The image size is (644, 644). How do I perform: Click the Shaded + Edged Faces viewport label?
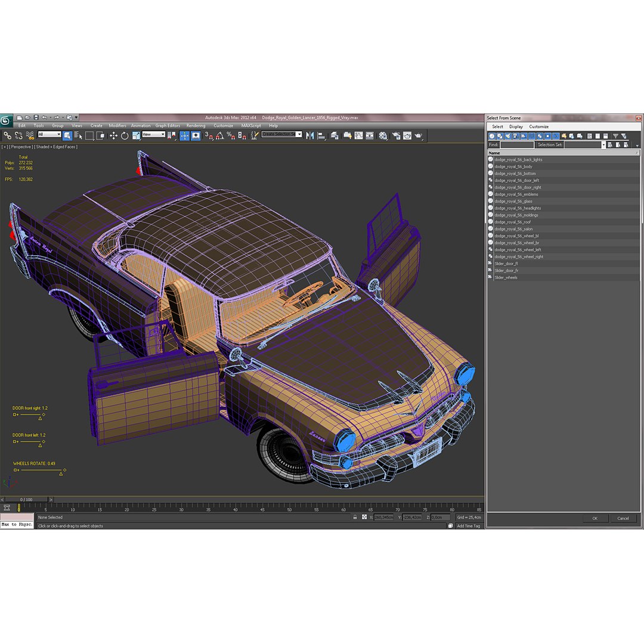55,147
